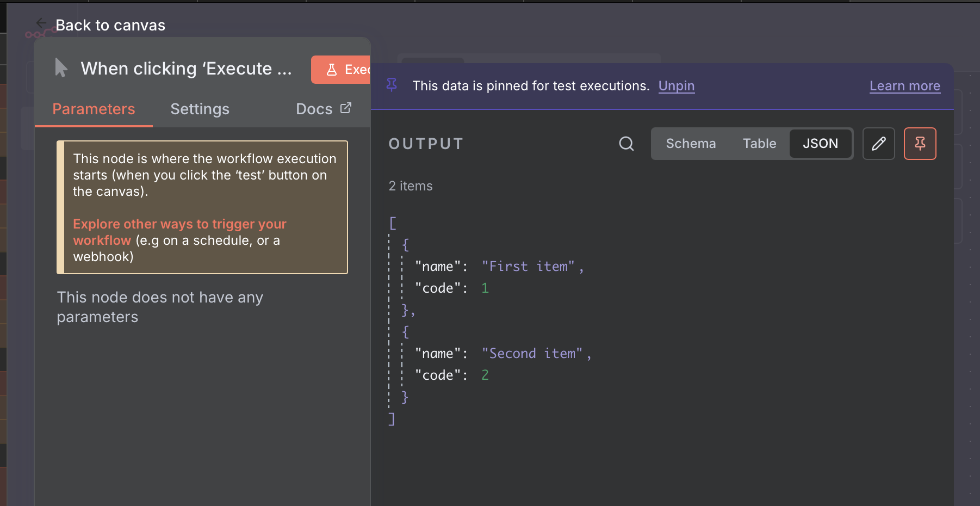Click the external link icon beside Docs
980x506 pixels.
click(x=346, y=108)
